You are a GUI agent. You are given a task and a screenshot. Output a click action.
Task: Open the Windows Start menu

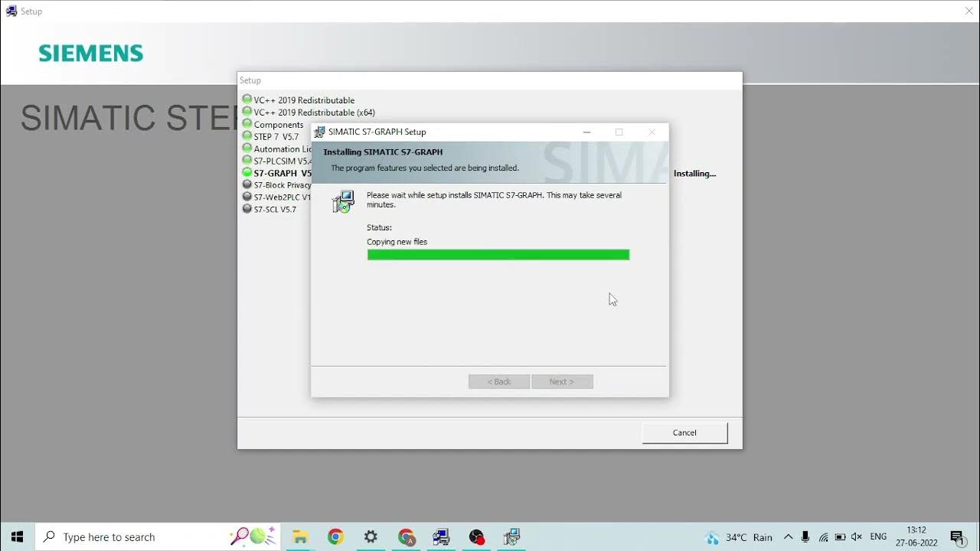tap(18, 536)
